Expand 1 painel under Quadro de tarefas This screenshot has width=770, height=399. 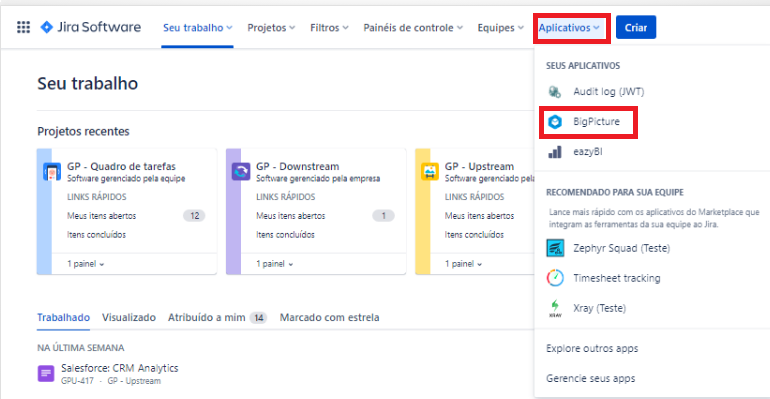point(85,264)
